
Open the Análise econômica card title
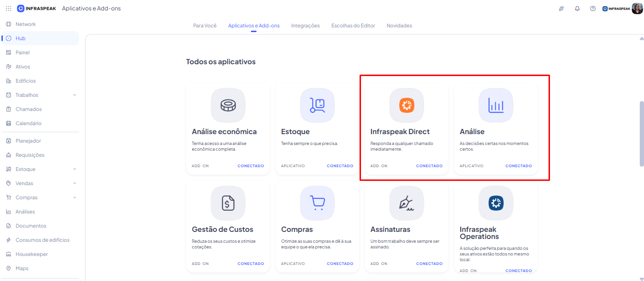pyautogui.click(x=224, y=132)
